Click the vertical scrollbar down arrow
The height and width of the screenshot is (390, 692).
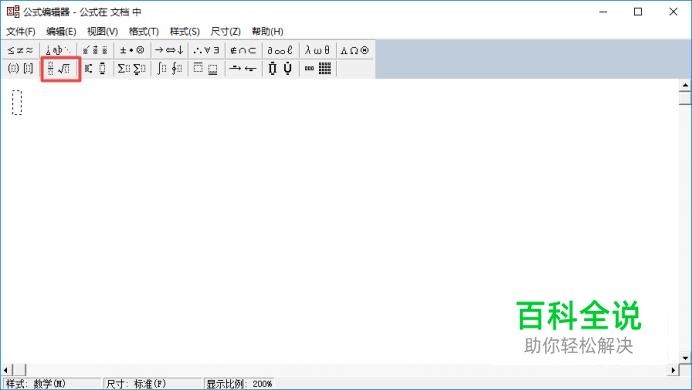pyautogui.click(x=685, y=358)
